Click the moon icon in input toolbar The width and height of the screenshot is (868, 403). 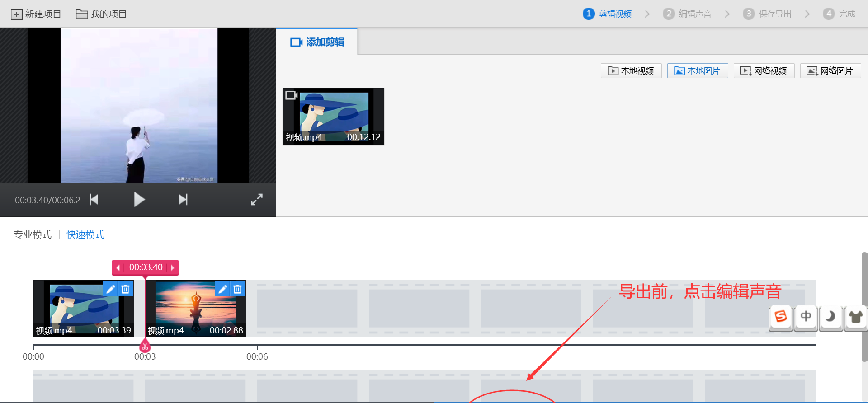pos(830,317)
